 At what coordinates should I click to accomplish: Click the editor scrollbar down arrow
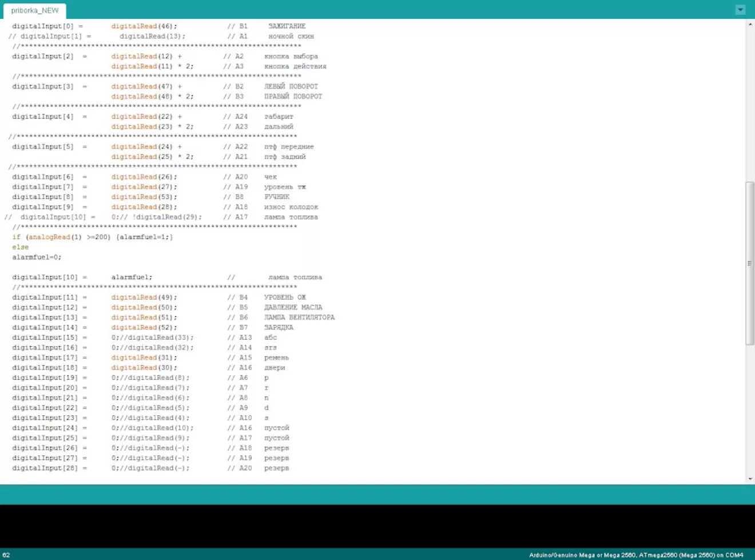(x=750, y=479)
